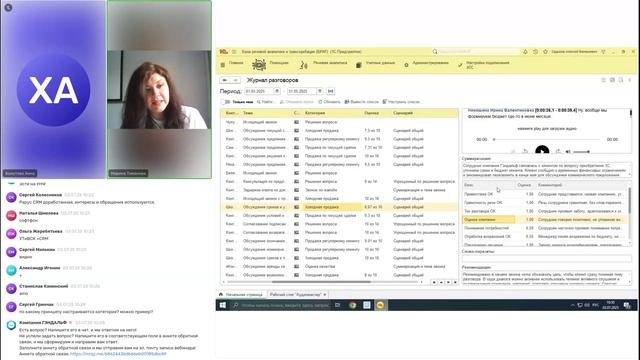The height and width of the screenshot is (360, 640).
Task: Open the More options menu of journal form
Action: [x=630, y=80]
